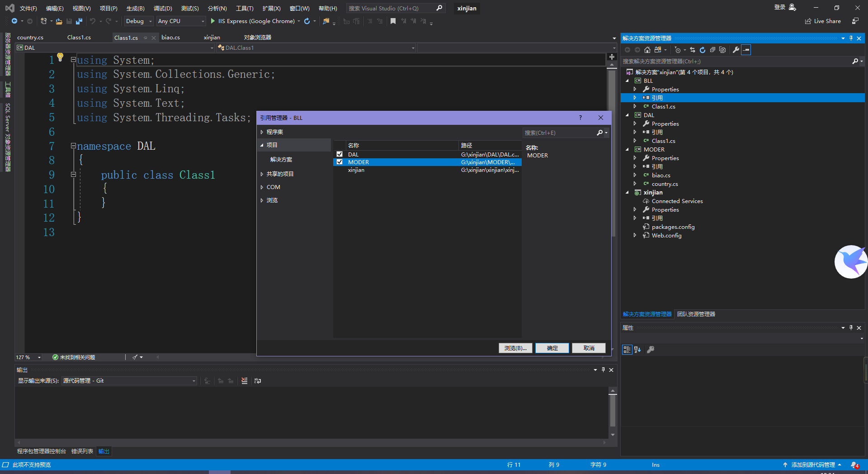Click the Alphabetical sort icon in Properties panel

[x=637, y=349]
